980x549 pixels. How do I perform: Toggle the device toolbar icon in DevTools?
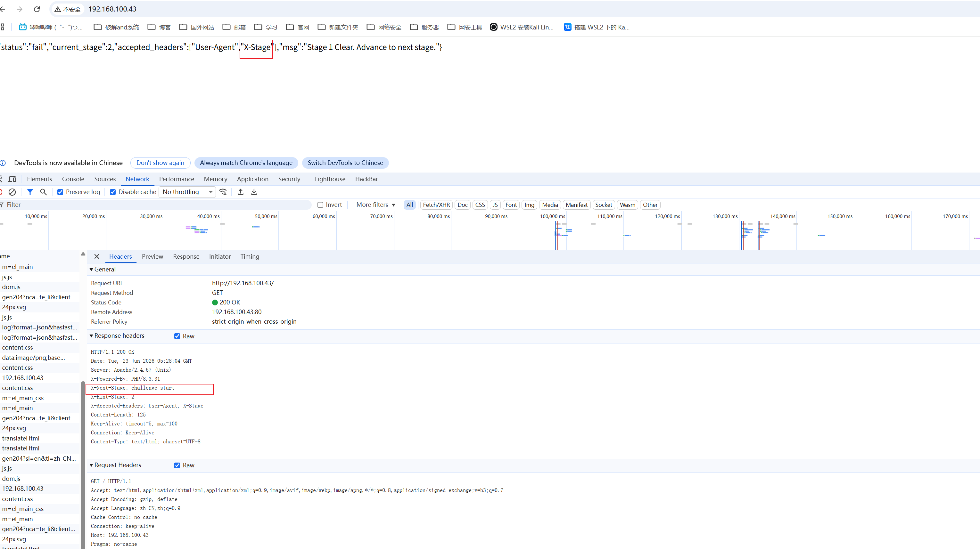pyautogui.click(x=12, y=179)
